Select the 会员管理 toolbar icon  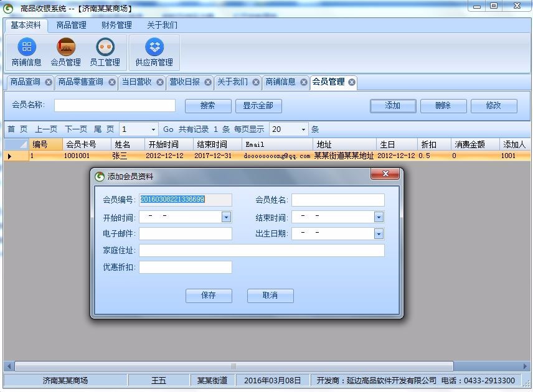[65, 52]
